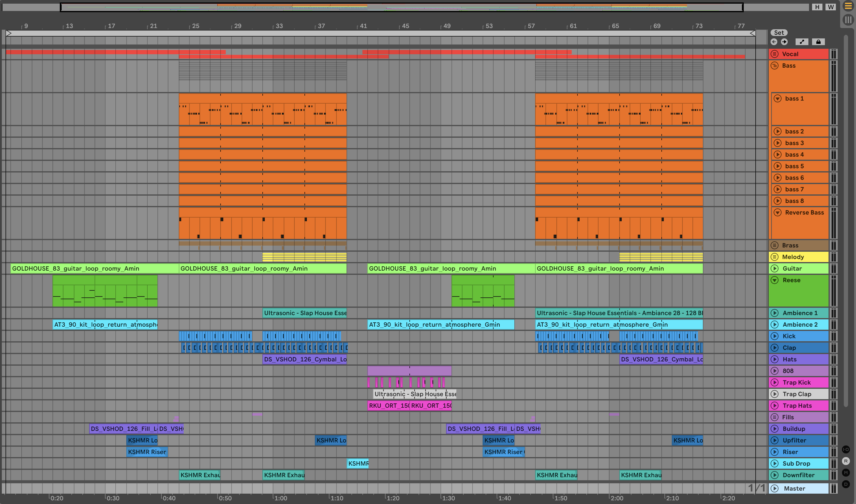
Task: Click the next locator arrow
Action: click(x=784, y=42)
